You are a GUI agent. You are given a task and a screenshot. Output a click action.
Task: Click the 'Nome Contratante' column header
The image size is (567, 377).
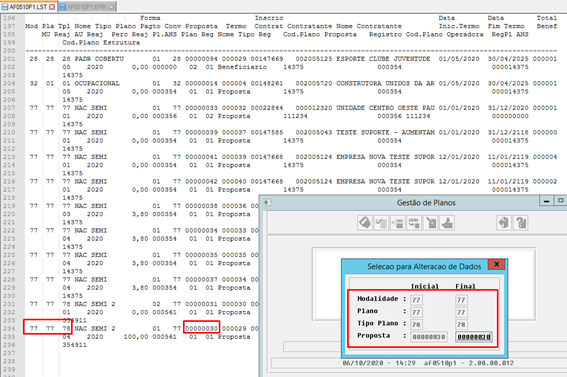[x=369, y=26]
